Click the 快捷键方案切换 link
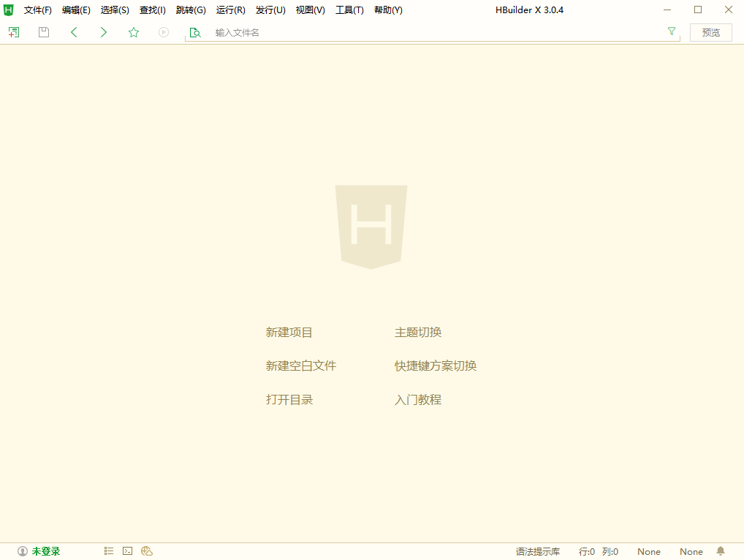The height and width of the screenshot is (560, 744). coord(436,366)
